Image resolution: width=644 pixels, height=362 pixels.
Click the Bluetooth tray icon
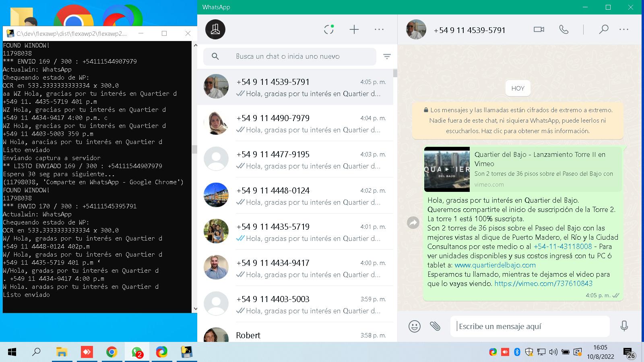point(517,352)
